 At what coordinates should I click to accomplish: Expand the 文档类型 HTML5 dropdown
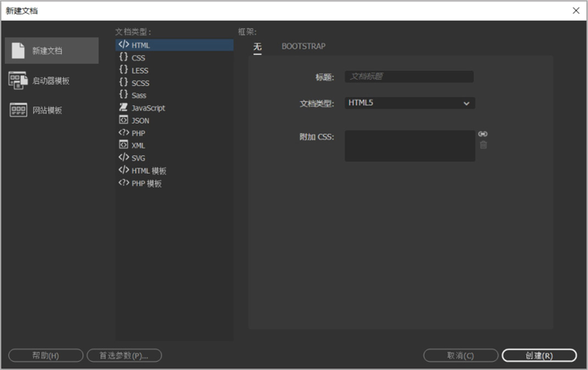click(x=409, y=103)
